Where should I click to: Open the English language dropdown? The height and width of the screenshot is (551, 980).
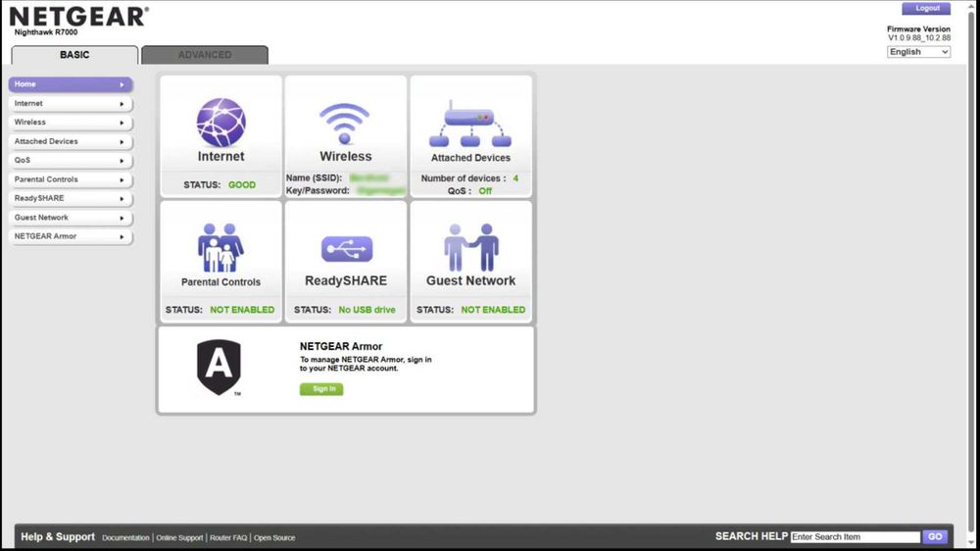pyautogui.click(x=918, y=52)
